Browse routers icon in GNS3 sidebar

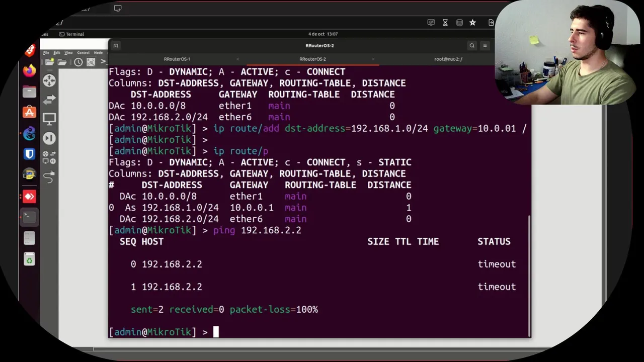coord(49,80)
